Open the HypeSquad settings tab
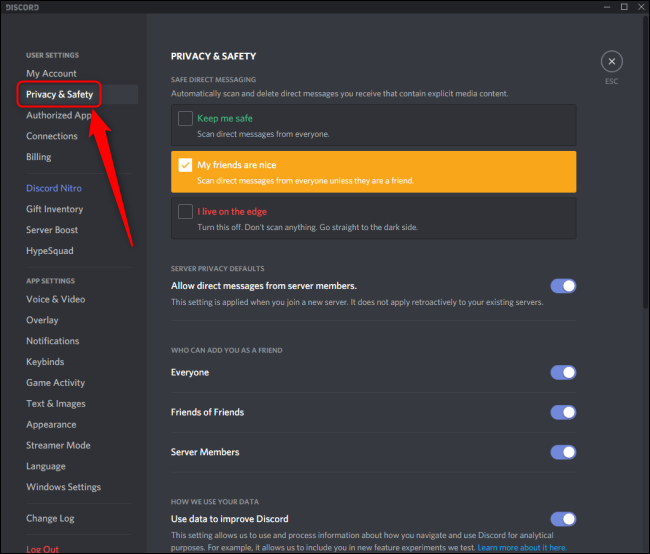 pos(50,251)
